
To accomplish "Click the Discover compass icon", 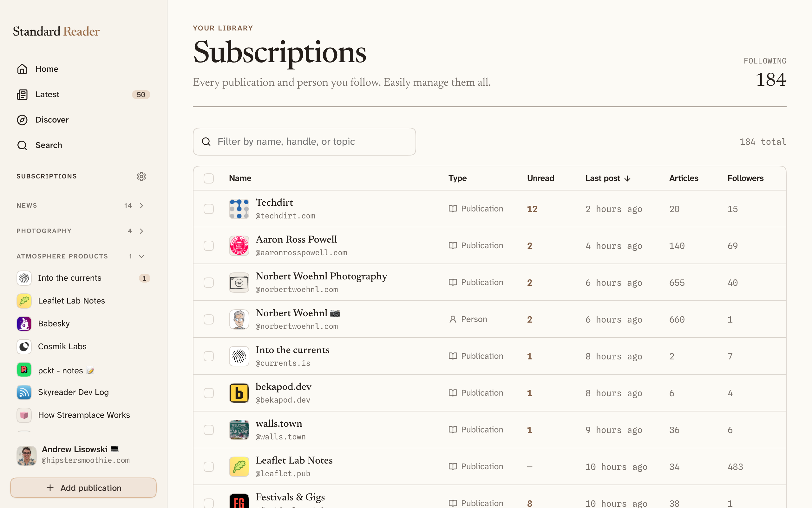I will point(22,120).
